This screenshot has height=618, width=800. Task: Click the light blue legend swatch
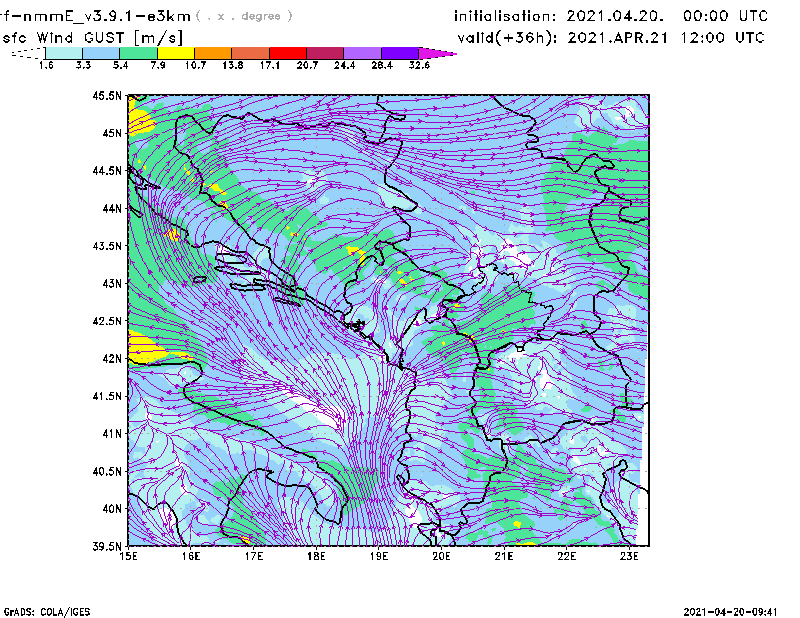[x=101, y=53]
